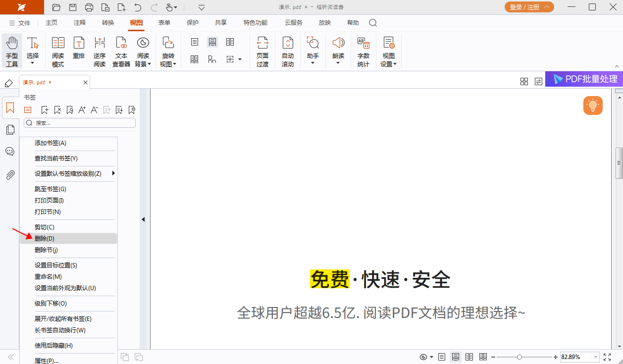623x364 pixels.
Task: Increase bookmark font size (A+)
Action: point(82,110)
